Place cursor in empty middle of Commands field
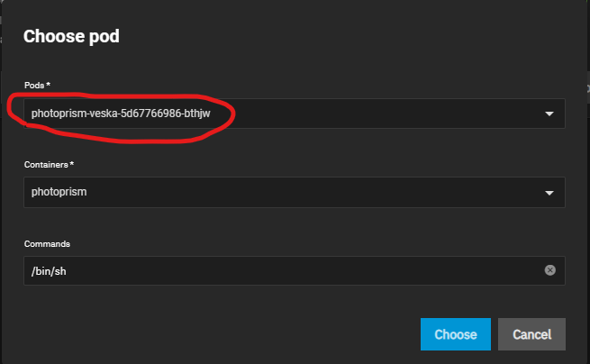590x364 pixels. (x=301, y=270)
